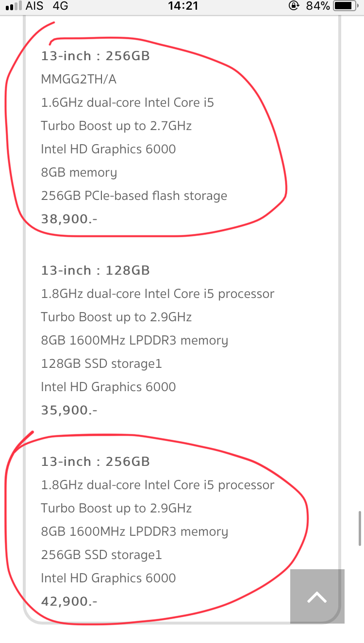Tap the 256GB SSD storage1 line
The height and width of the screenshot is (643, 364).
[x=101, y=555]
